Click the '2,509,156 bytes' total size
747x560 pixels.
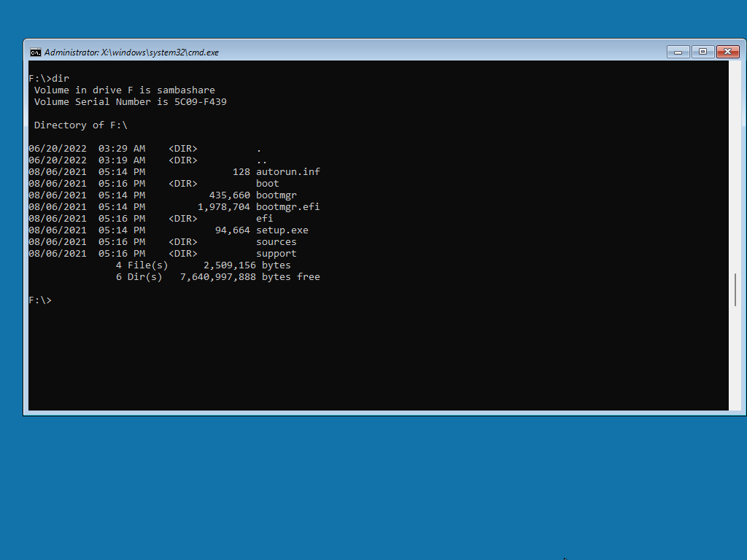click(247, 265)
